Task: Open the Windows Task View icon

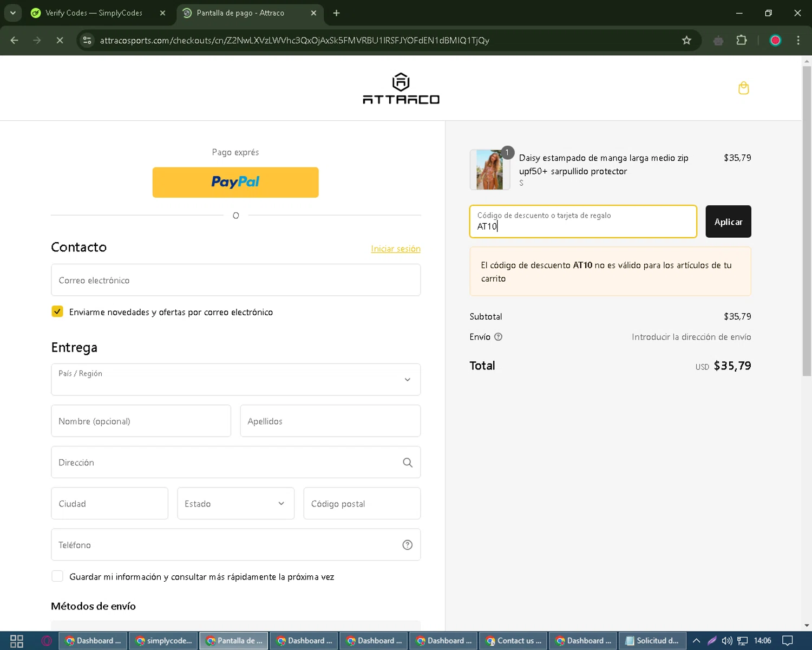Action: pos(17,641)
